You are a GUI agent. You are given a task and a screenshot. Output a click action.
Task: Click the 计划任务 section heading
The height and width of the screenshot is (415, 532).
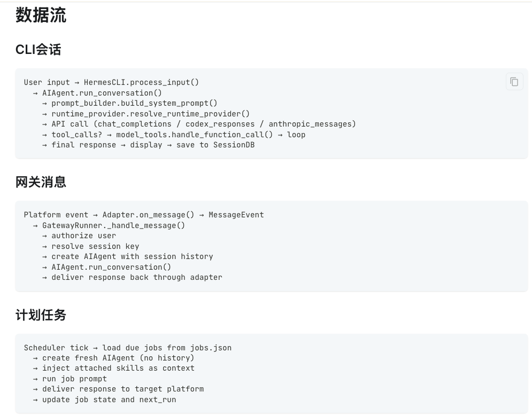tap(41, 315)
